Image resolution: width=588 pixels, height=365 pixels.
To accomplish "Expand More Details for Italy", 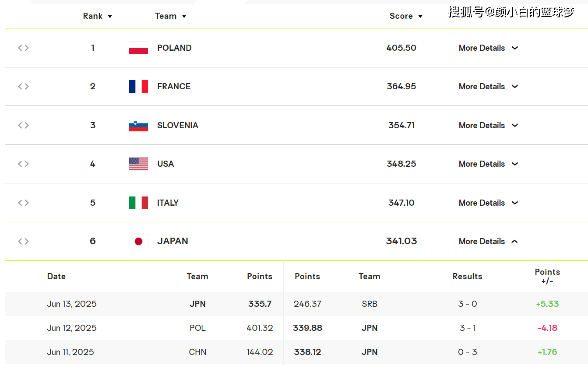I will point(488,203).
